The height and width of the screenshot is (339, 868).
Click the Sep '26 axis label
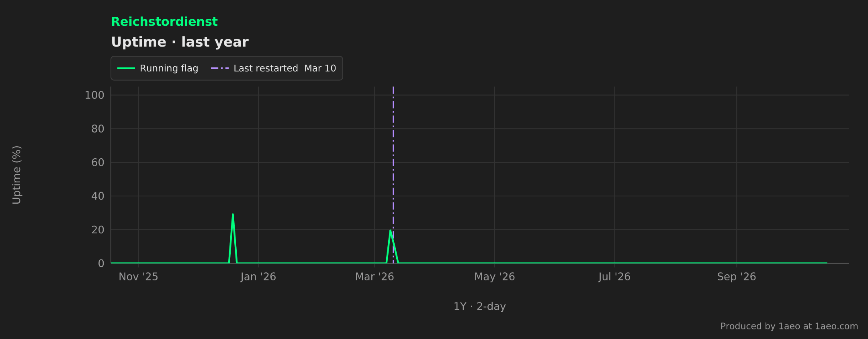(737, 277)
